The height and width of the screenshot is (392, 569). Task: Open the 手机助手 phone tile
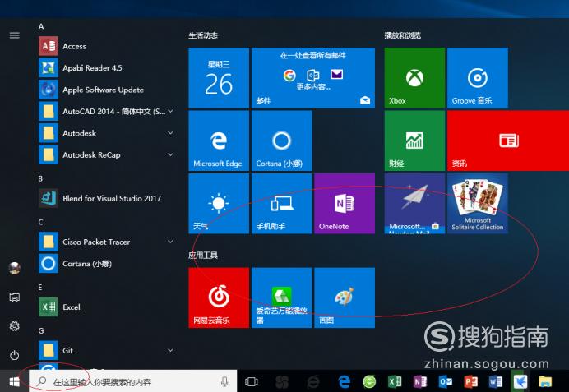pos(281,204)
